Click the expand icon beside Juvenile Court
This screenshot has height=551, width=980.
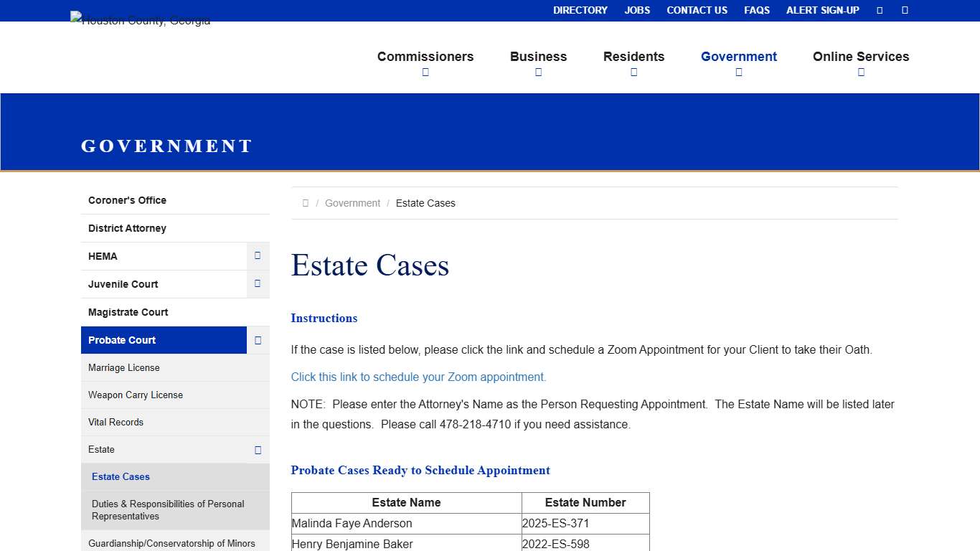point(258,283)
